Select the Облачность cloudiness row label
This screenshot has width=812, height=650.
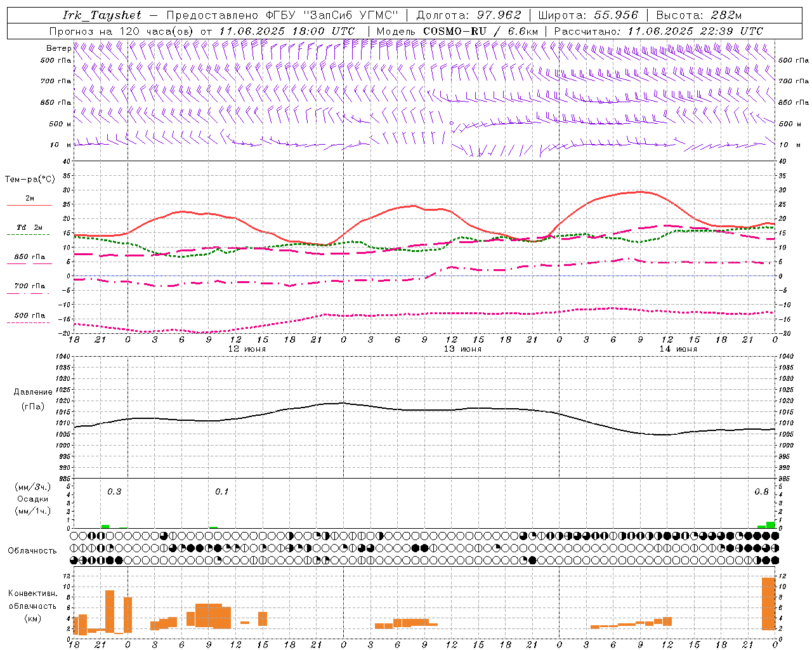pos(32,551)
